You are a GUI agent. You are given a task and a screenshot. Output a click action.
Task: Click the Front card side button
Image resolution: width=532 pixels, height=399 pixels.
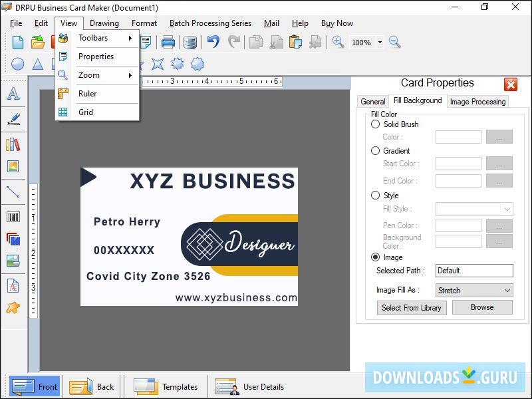pyautogui.click(x=35, y=386)
